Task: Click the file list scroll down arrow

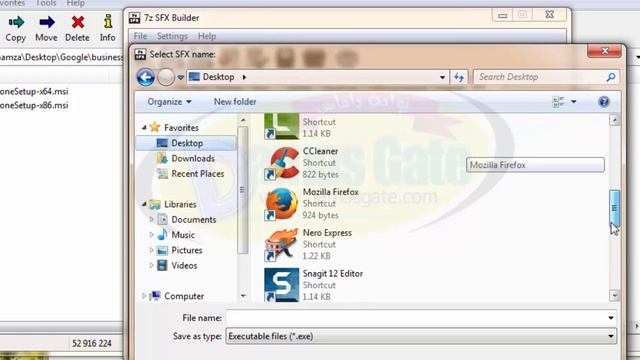Action: point(614,295)
